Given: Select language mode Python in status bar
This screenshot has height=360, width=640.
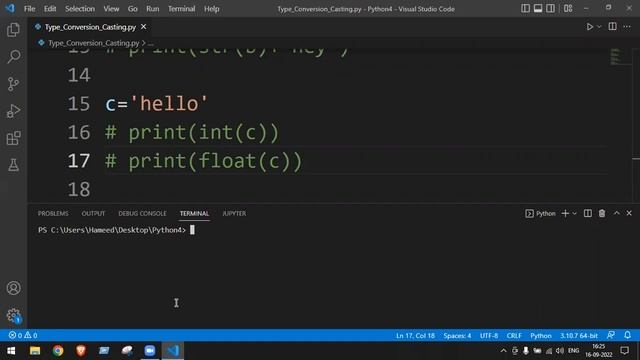Looking at the screenshot, I should pos(541,336).
